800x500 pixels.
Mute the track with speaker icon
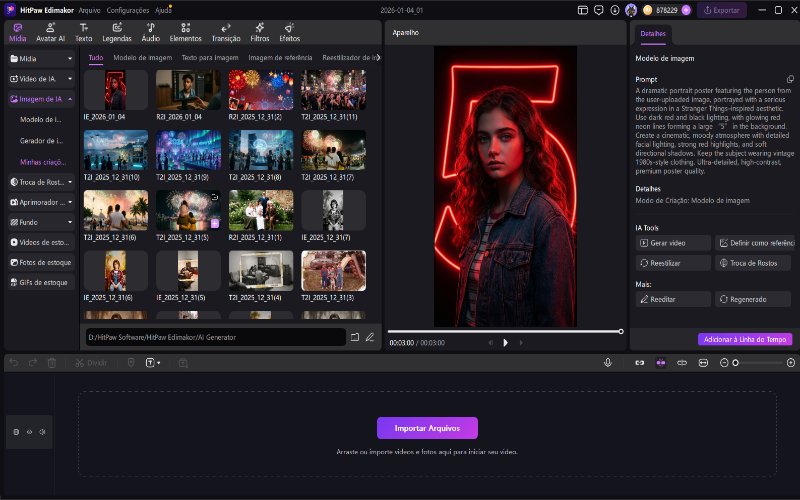[x=42, y=432]
